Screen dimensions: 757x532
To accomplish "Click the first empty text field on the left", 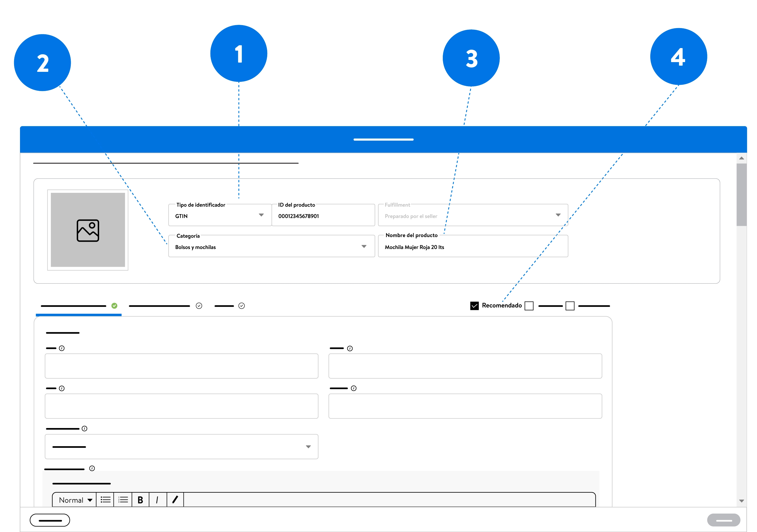I will 182,366.
